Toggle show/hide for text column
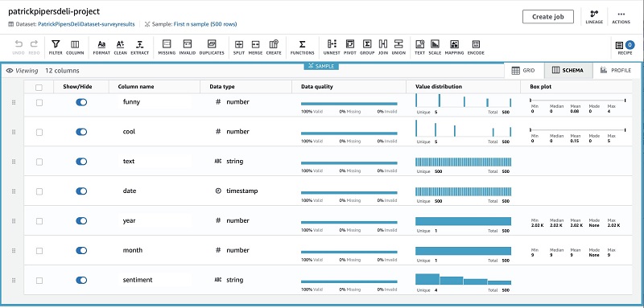Viewport: 644px width, 308px height. coord(81,162)
